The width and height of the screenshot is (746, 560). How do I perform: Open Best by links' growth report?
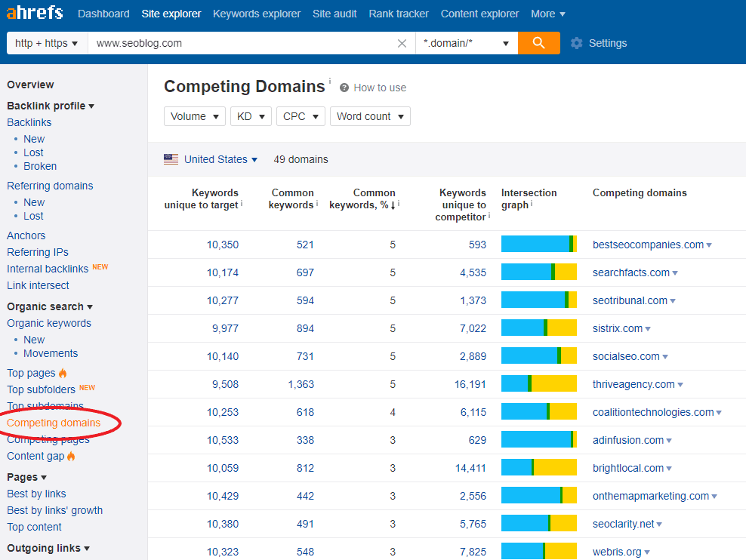[54, 510]
